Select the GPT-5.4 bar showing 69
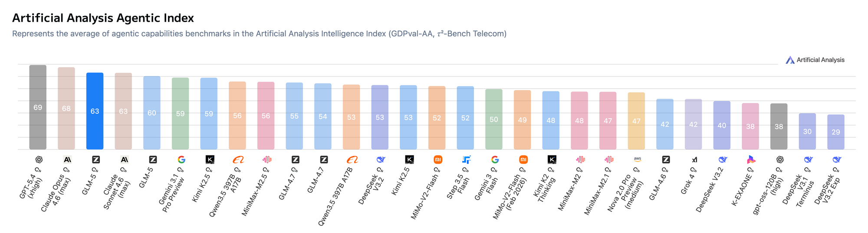 (38, 107)
